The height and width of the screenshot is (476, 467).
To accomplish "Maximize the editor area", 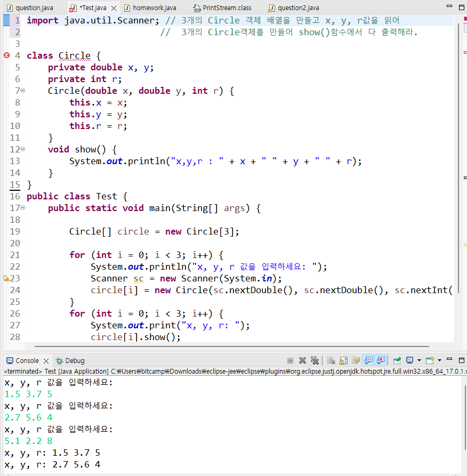I will click(x=462, y=7).
